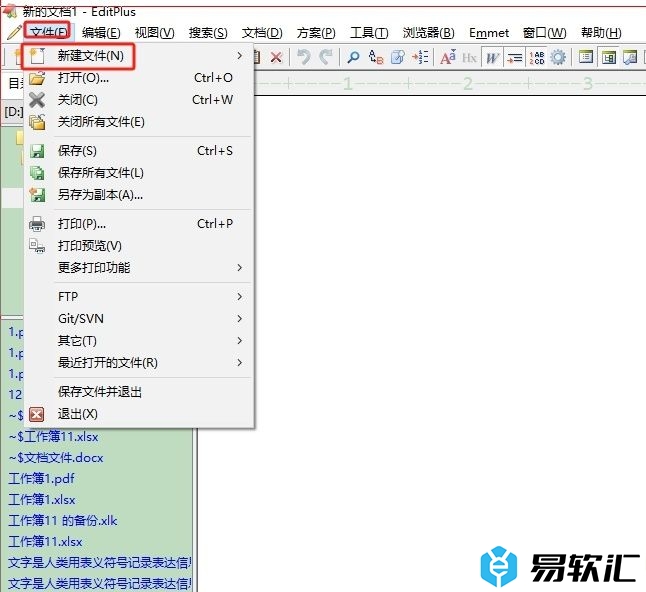
Task: Toggle auto indent toolbar button
Action: [515, 57]
